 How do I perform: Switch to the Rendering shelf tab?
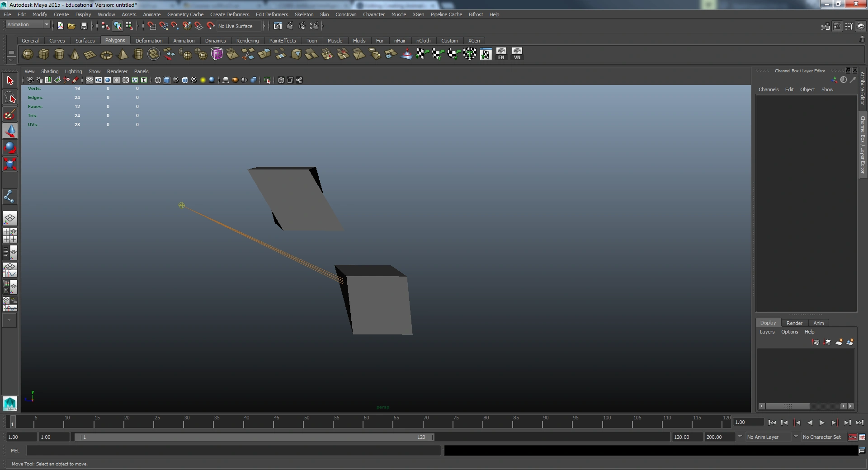[247, 41]
